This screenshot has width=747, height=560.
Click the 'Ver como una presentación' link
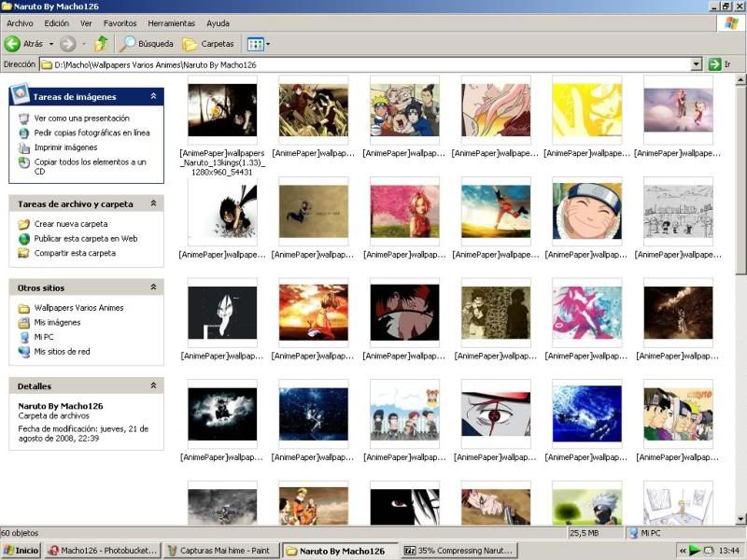pyautogui.click(x=82, y=119)
